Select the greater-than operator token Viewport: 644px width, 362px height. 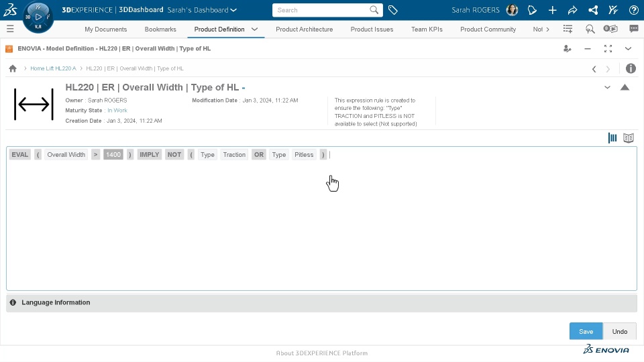[x=95, y=155]
